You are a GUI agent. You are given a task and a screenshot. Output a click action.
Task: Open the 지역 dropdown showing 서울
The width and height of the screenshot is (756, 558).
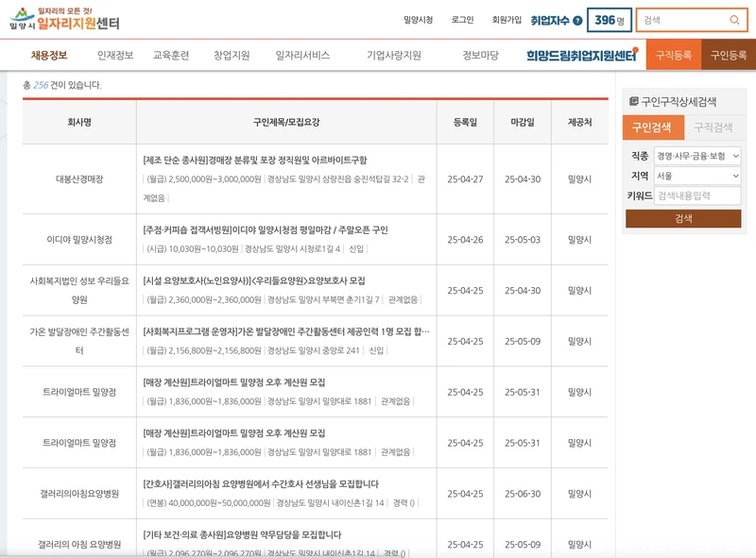click(x=697, y=176)
